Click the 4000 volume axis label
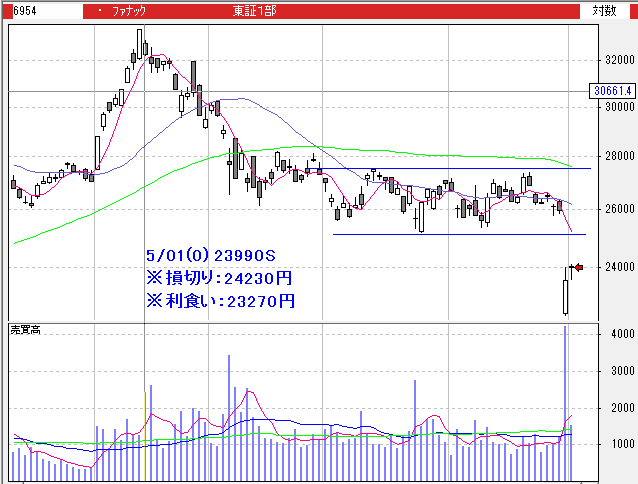Image resolution: width=638 pixels, height=484 pixels. [621, 335]
